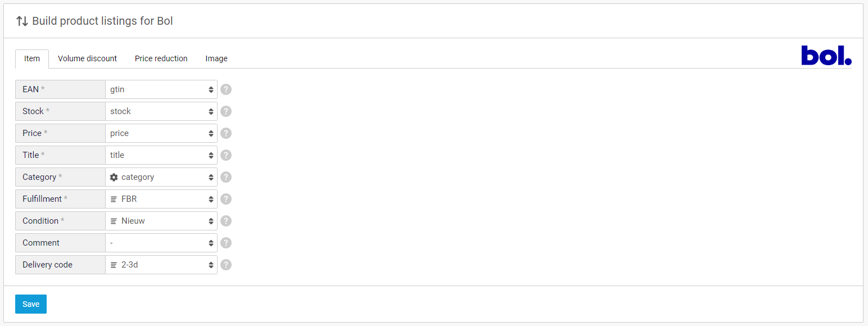Click the Comment row help icon

pos(226,243)
